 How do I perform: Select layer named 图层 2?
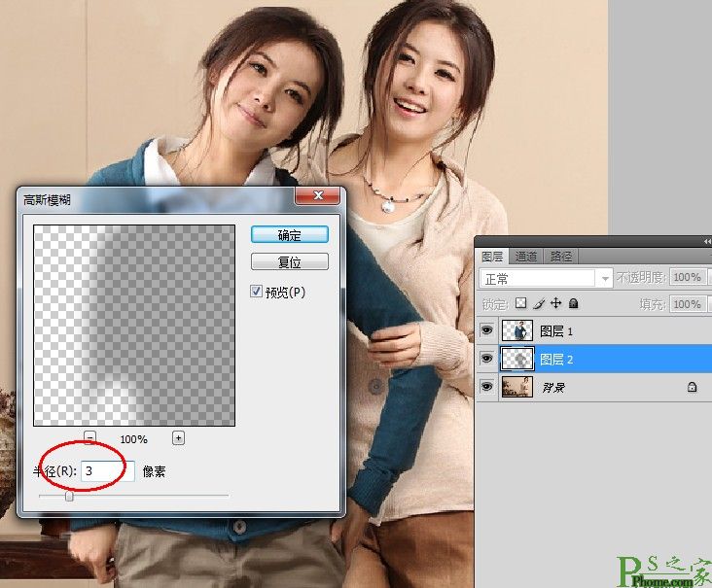[556, 360]
